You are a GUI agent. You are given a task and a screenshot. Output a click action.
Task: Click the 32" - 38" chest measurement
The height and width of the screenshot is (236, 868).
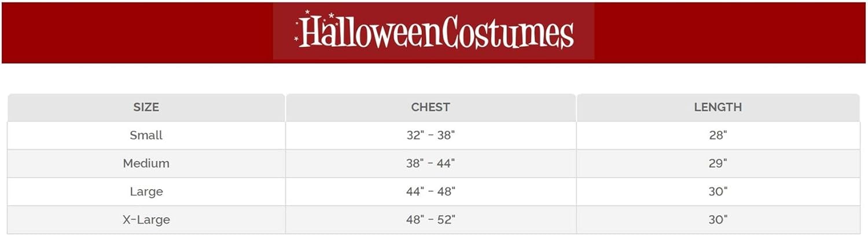431,135
